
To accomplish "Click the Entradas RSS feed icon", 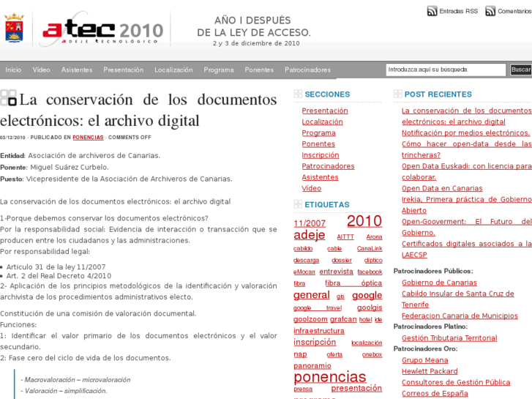I will click(432, 11).
